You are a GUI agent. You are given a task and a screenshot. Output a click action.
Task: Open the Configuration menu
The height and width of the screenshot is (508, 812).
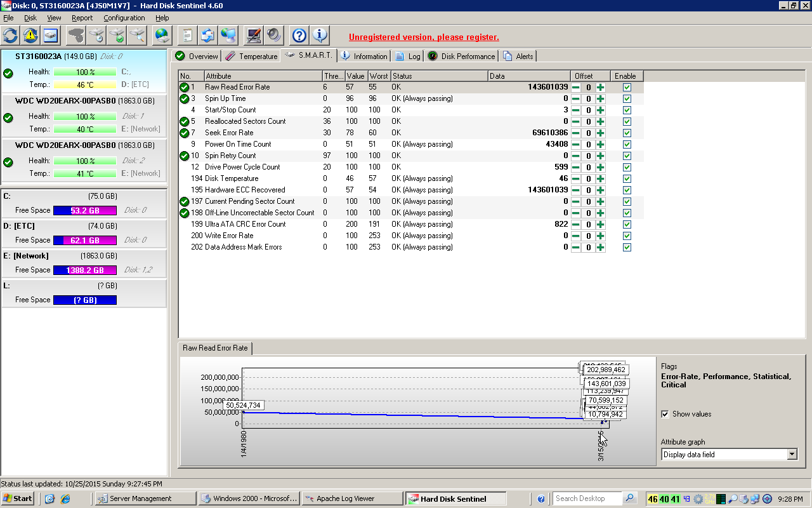pyautogui.click(x=124, y=18)
